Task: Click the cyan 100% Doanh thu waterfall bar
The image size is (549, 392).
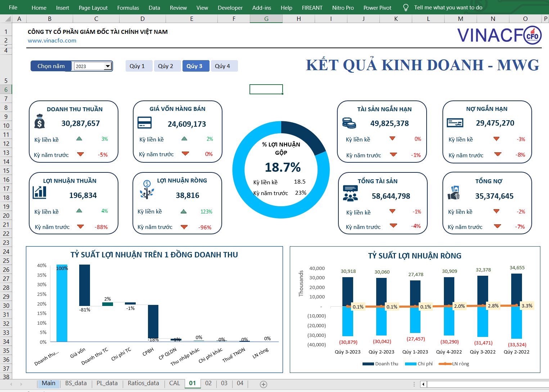Action: point(62,303)
